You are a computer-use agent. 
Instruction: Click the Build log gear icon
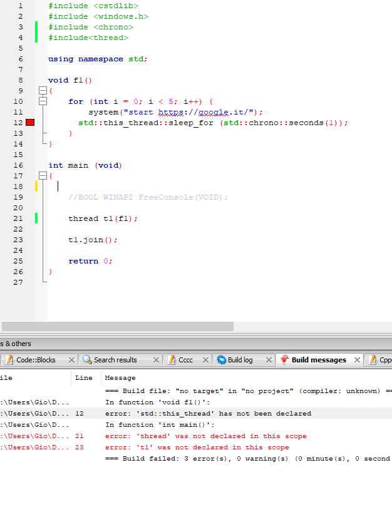point(222,360)
